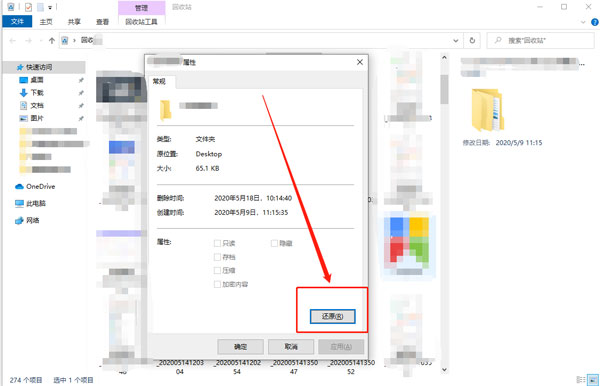Viewport: 600px width, 386px height.
Task: Click the 还原(R) restore button
Action: (332, 316)
